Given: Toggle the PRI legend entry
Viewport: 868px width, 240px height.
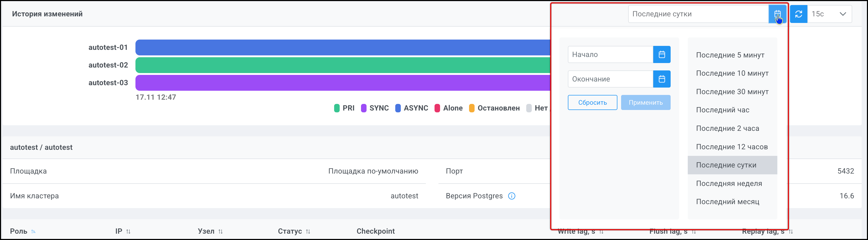Looking at the screenshot, I should coord(344,108).
